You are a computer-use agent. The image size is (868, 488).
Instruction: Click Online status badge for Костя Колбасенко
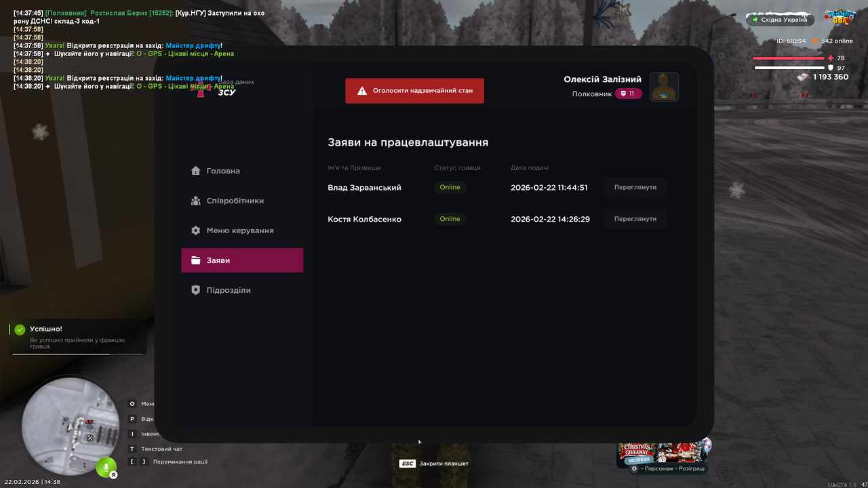(x=450, y=219)
